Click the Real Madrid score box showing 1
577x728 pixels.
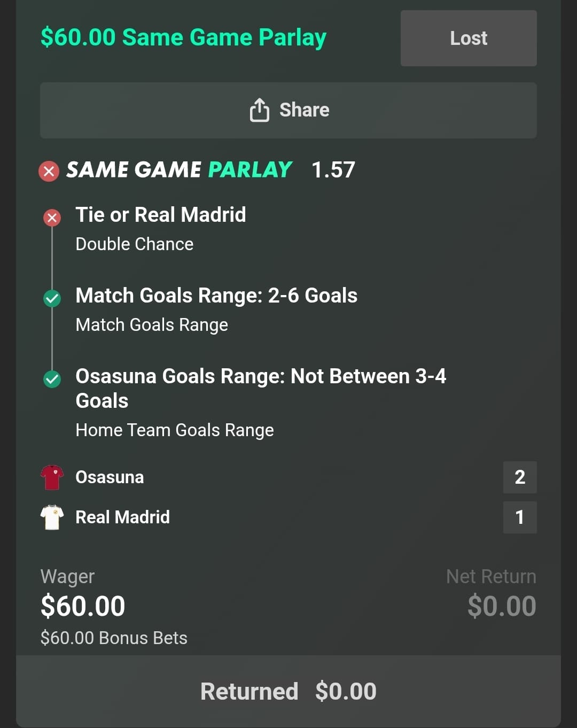(519, 517)
